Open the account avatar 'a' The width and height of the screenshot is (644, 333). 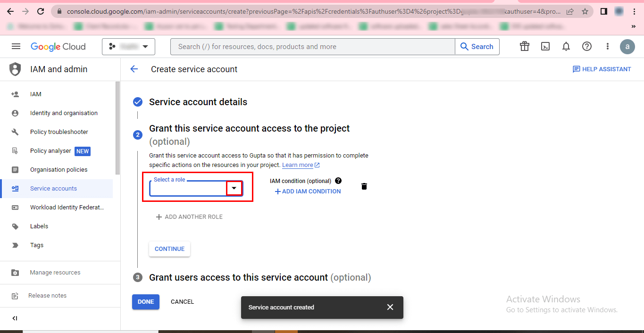(627, 46)
